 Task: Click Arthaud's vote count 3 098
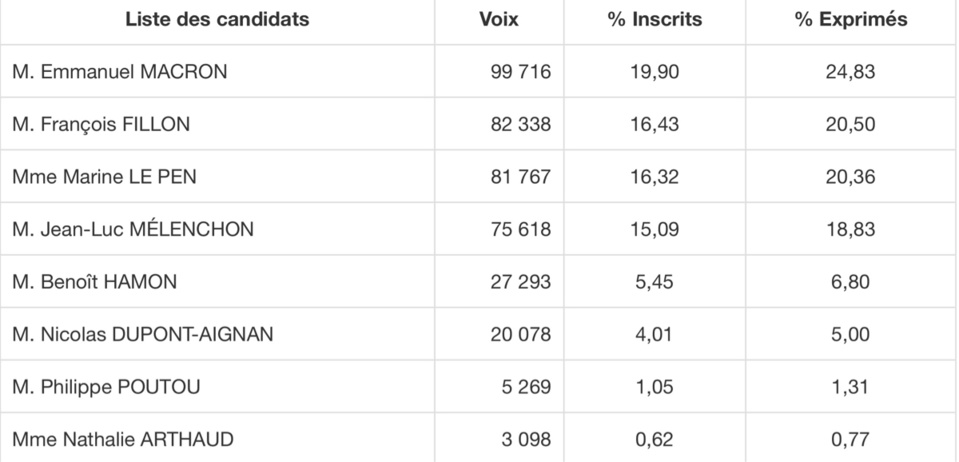tap(526, 439)
